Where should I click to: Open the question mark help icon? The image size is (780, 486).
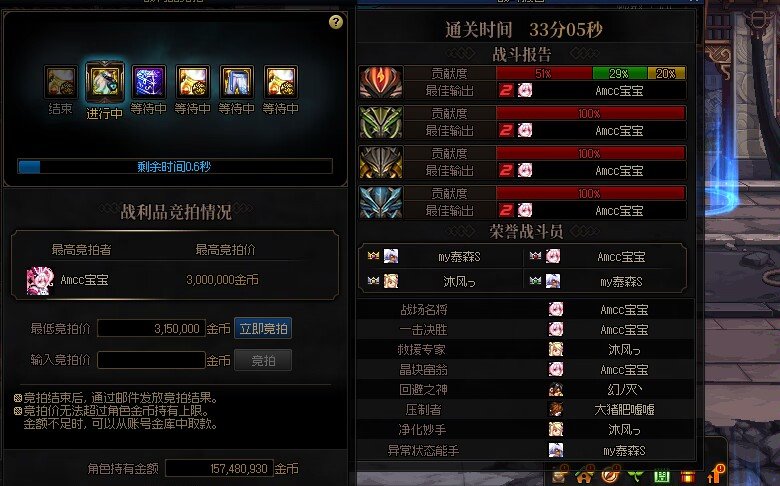pos(336,22)
